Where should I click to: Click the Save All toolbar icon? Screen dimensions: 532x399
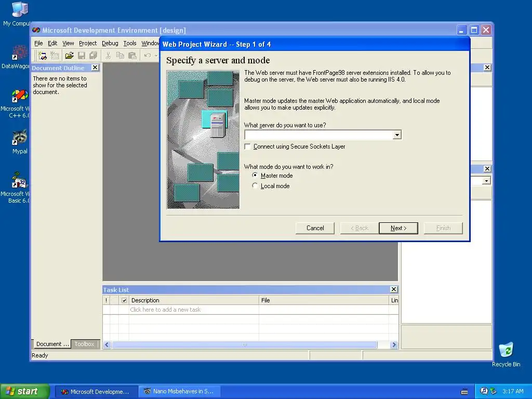point(94,55)
